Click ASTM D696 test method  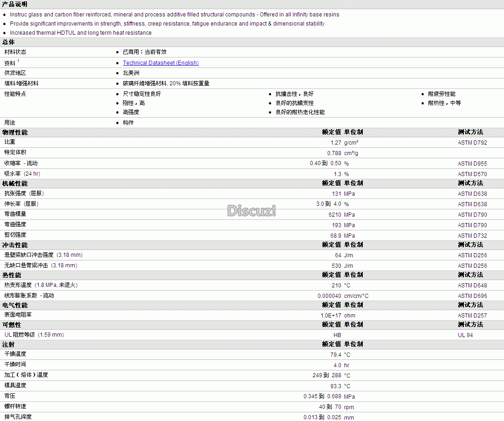tap(472, 296)
